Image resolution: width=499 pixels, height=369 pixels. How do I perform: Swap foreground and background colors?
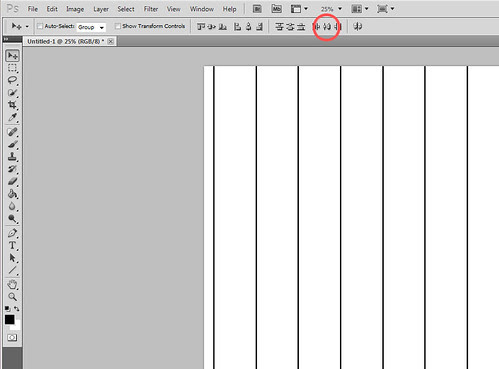(17, 309)
